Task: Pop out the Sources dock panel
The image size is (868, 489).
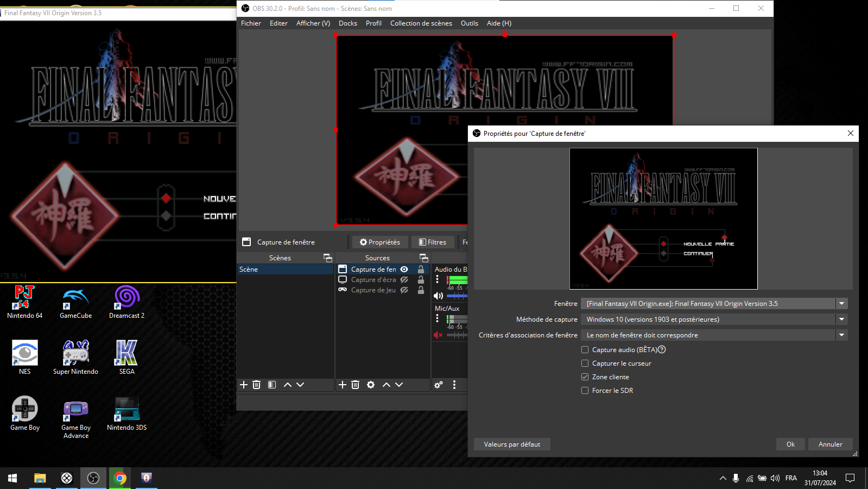Action: click(424, 258)
